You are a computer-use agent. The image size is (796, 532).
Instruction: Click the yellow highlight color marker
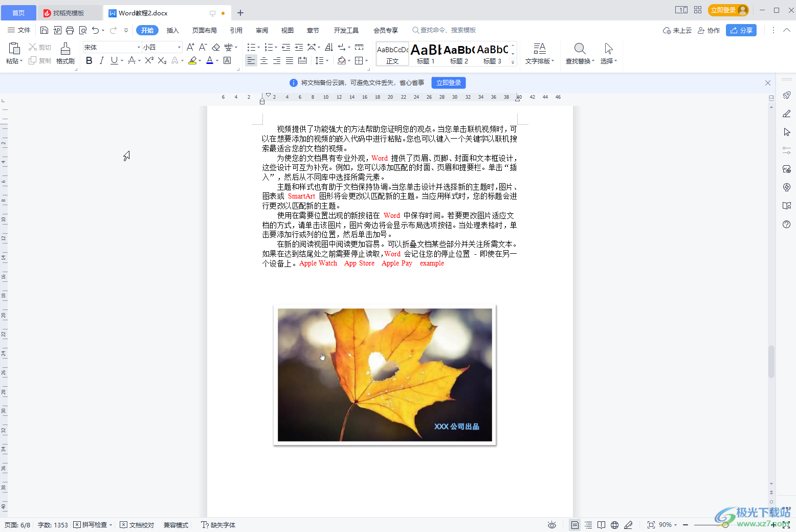point(192,60)
